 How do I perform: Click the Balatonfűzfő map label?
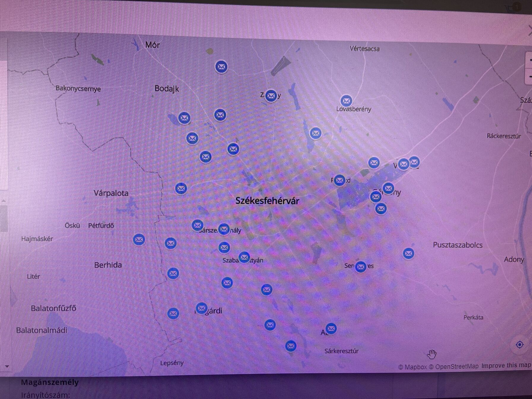(x=54, y=308)
